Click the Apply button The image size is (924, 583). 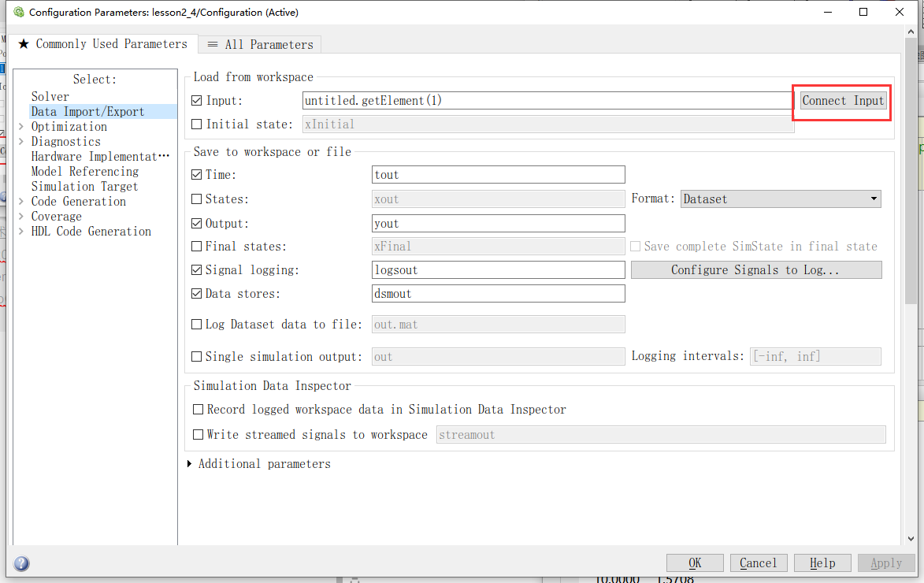[886, 563]
